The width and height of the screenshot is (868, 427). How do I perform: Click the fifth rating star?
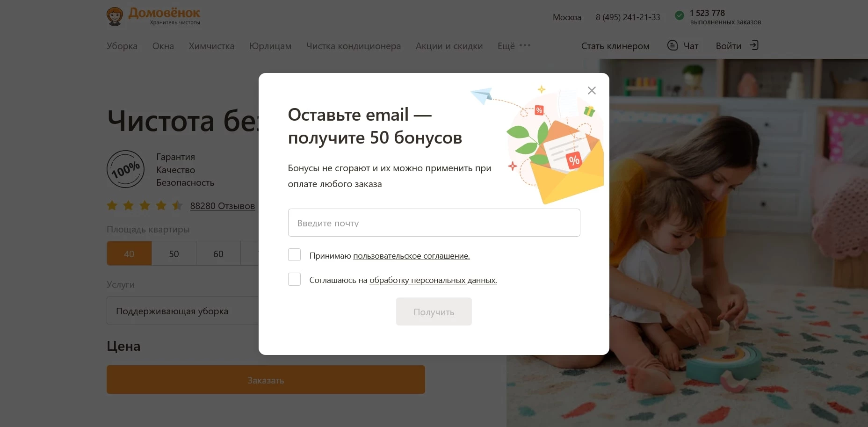(x=177, y=206)
